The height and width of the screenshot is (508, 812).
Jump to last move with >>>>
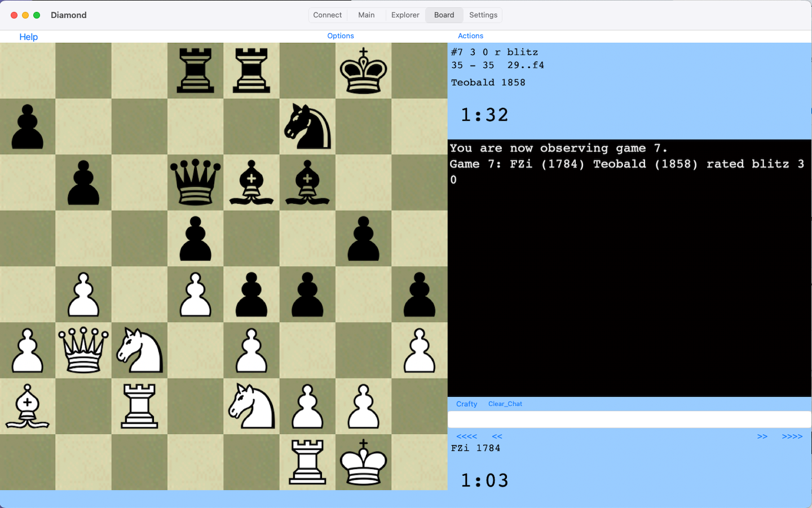pos(792,436)
